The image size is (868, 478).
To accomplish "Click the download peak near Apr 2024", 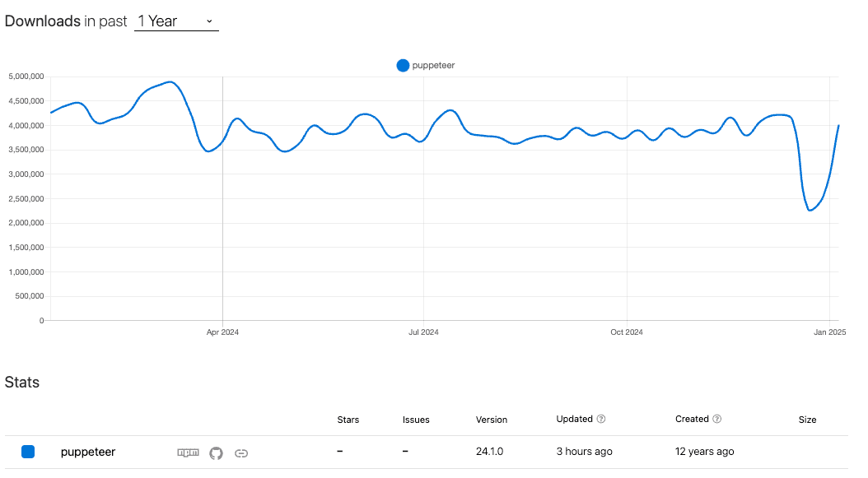I will tap(170, 82).
